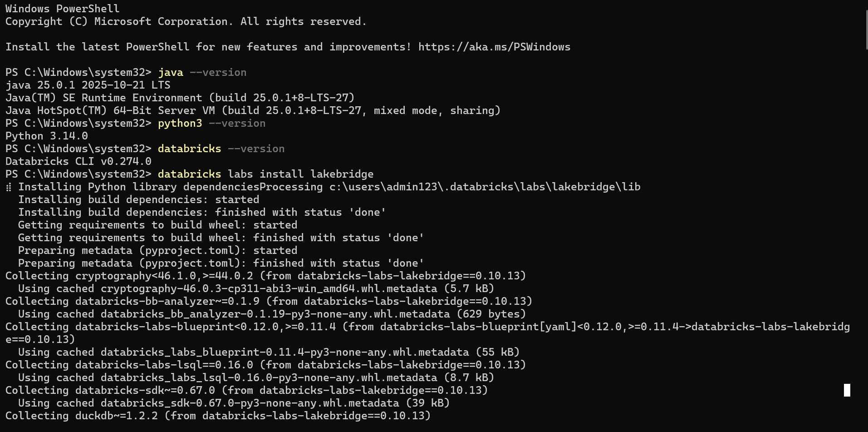Click the Collecting duckdb~=1.2.2 line
The height and width of the screenshot is (432, 868).
point(218,416)
